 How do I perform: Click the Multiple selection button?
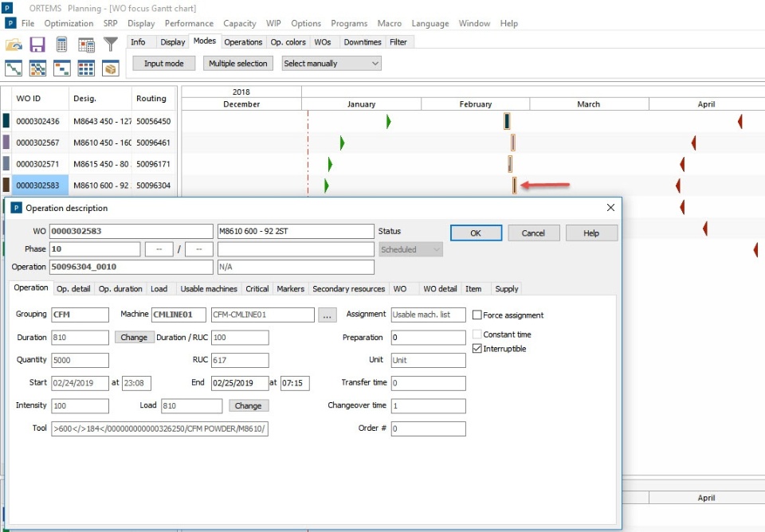pos(238,64)
